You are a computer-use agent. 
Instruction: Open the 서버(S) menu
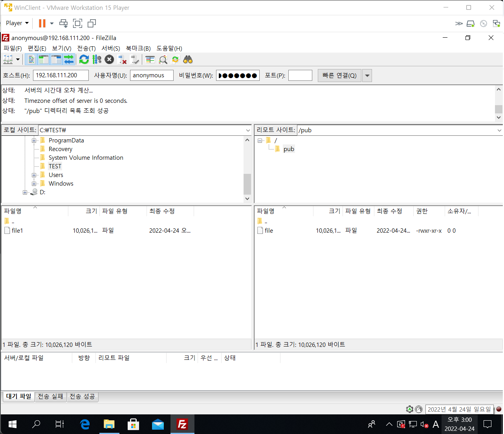click(111, 48)
